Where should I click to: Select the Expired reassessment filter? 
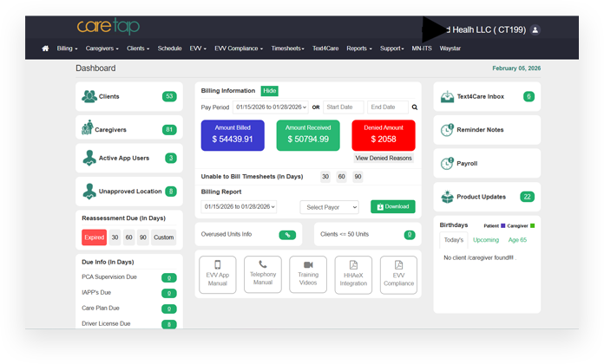point(94,237)
